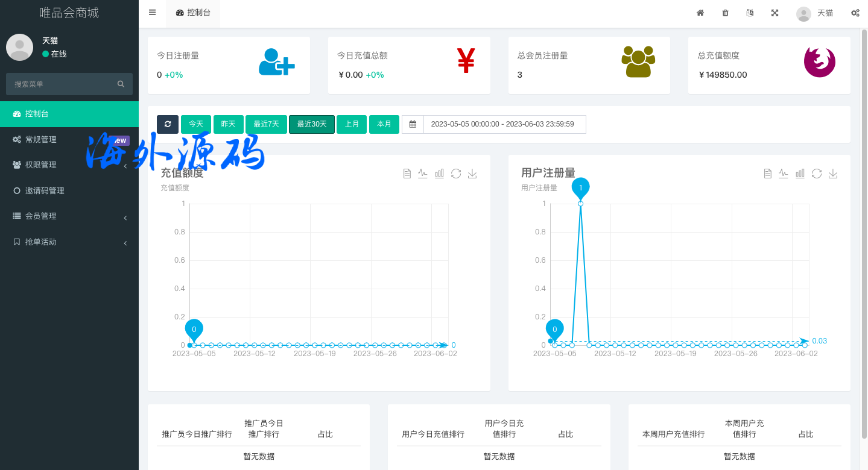
Task: Toggle the sidebar hamburger menu
Action: pyautogui.click(x=152, y=13)
